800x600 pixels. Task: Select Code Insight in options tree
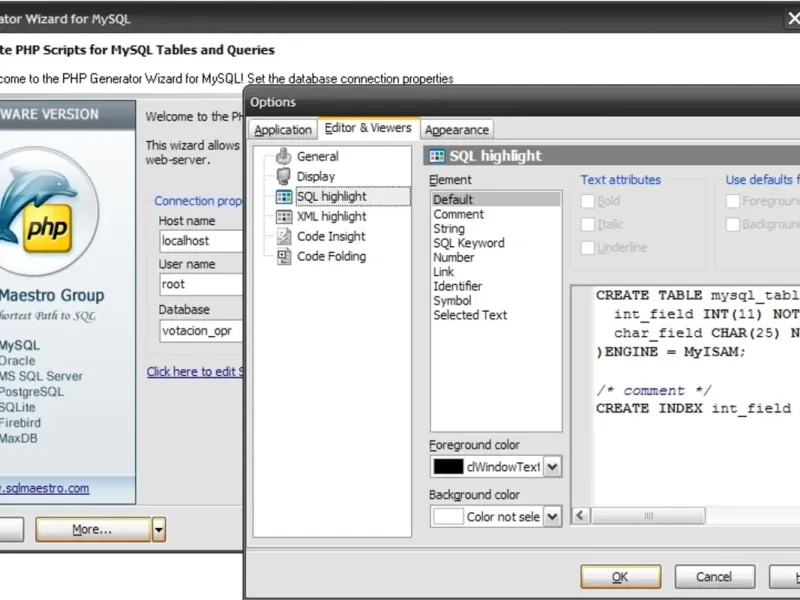pos(331,236)
